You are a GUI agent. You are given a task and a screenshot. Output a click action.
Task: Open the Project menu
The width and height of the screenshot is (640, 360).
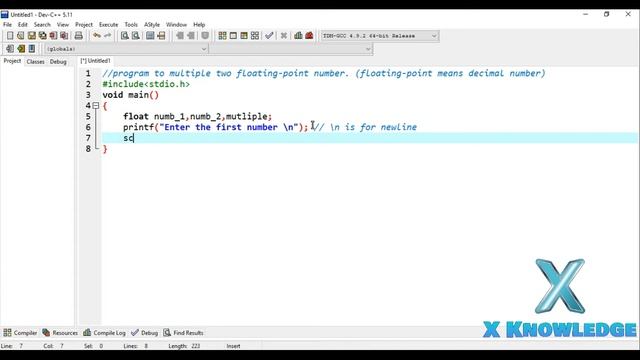pyautogui.click(x=84, y=25)
